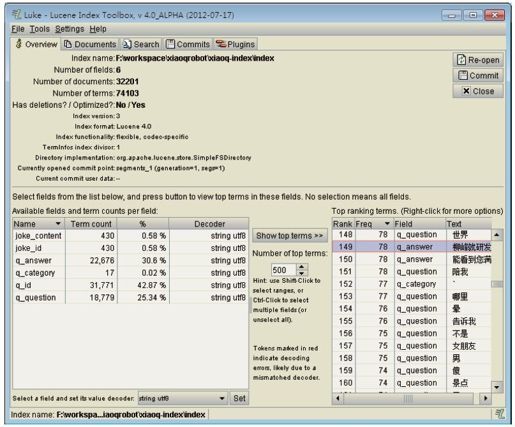Click top terms vertical scrollbar thumb
The width and height of the screenshot is (515, 427).
pos(497,284)
